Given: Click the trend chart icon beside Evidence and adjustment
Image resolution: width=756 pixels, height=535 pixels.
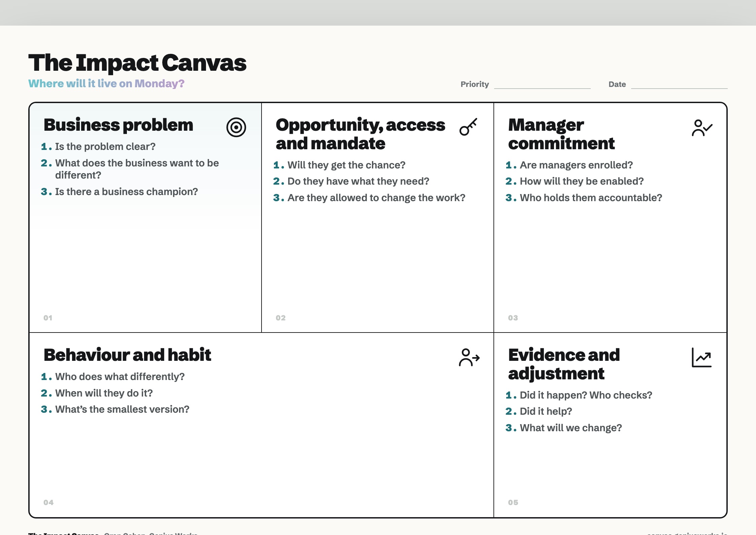Looking at the screenshot, I should [701, 357].
